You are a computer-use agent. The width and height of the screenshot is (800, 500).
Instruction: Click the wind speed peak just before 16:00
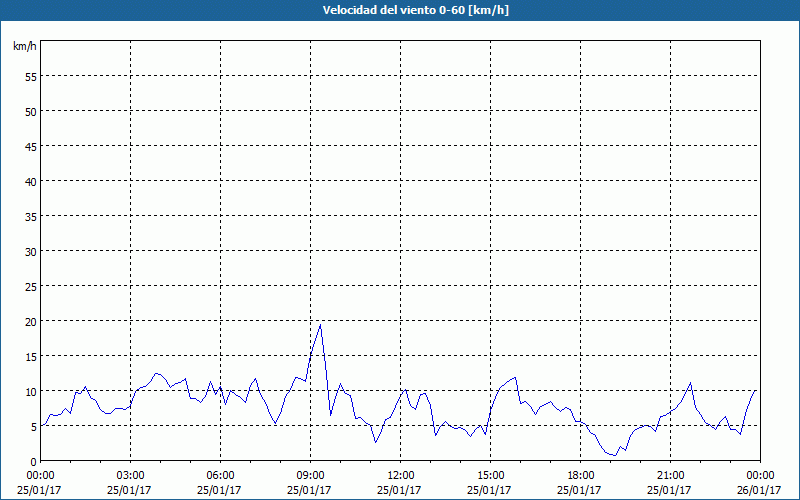point(515,378)
